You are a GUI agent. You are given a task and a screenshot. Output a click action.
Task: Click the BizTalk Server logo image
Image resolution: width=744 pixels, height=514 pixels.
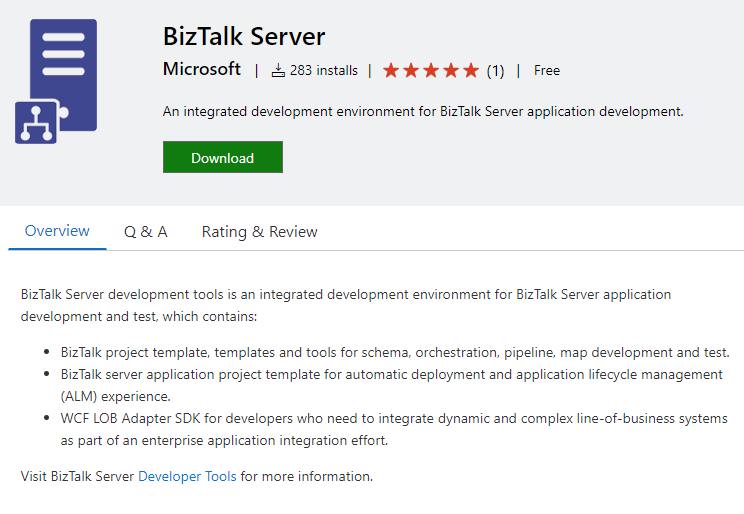(56, 82)
